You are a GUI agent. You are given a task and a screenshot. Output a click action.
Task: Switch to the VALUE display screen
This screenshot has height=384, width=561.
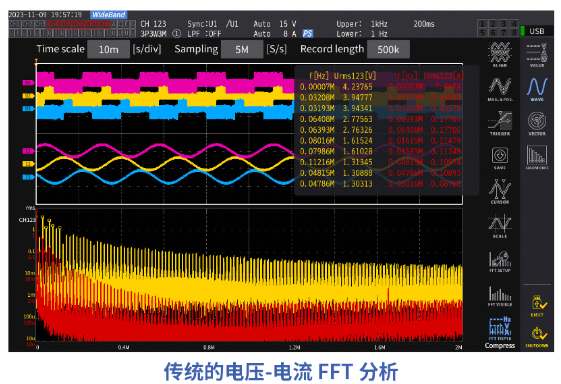[537, 55]
